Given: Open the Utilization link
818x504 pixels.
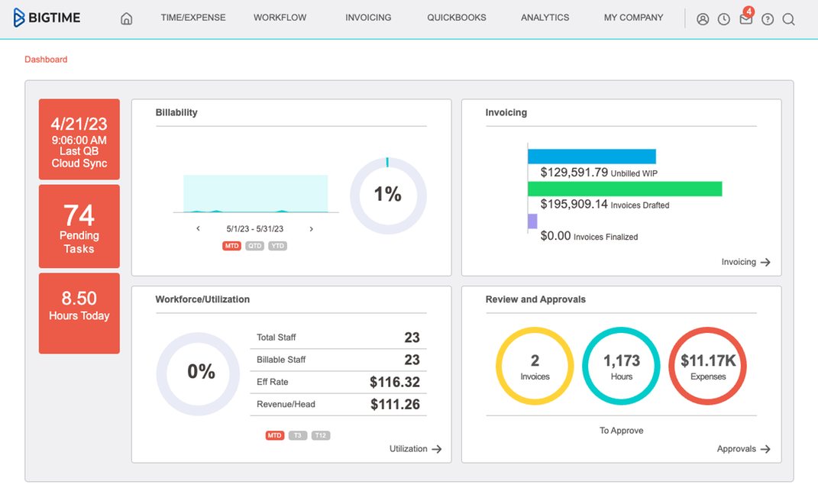Looking at the screenshot, I should tap(409, 449).
